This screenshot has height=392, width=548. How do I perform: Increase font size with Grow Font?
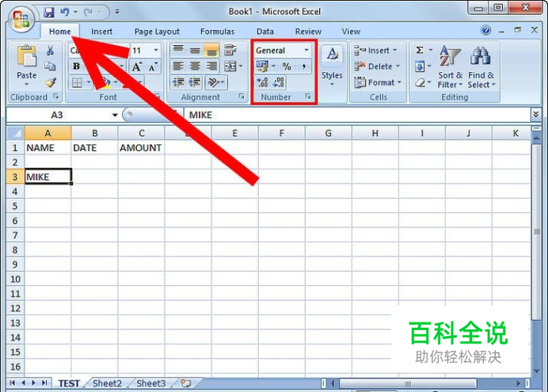click(137, 67)
